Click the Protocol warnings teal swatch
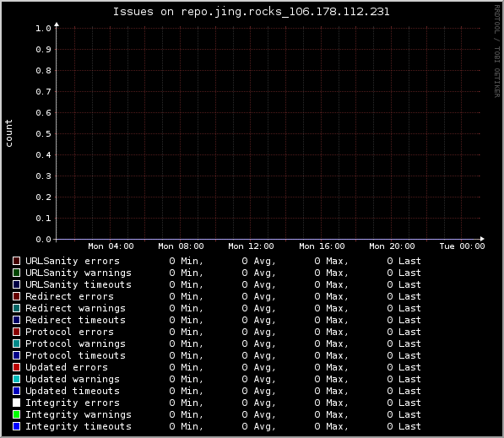504x438 pixels. pos(16,343)
